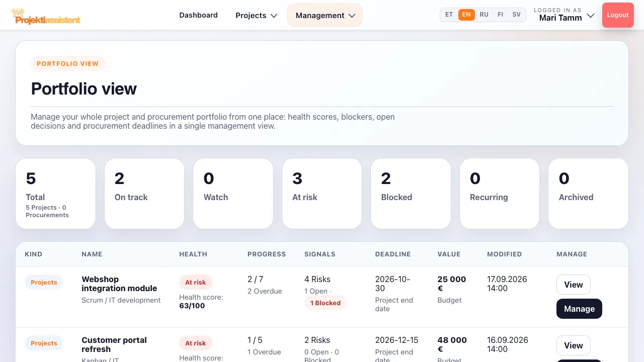Click the 1 / 5 progress value

(x=255, y=340)
